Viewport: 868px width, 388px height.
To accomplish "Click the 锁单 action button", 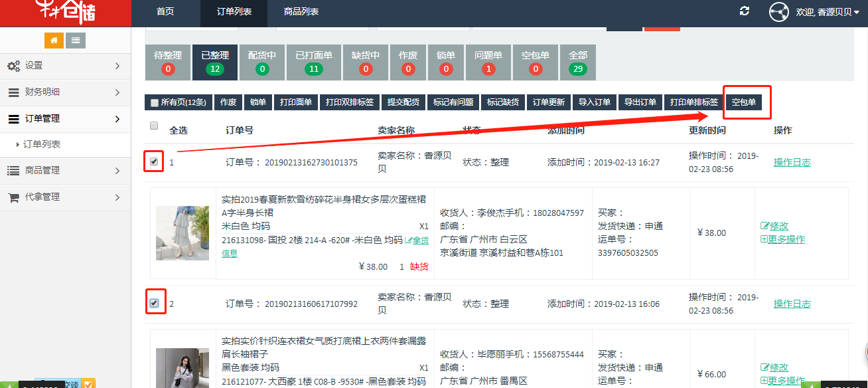I will click(258, 102).
